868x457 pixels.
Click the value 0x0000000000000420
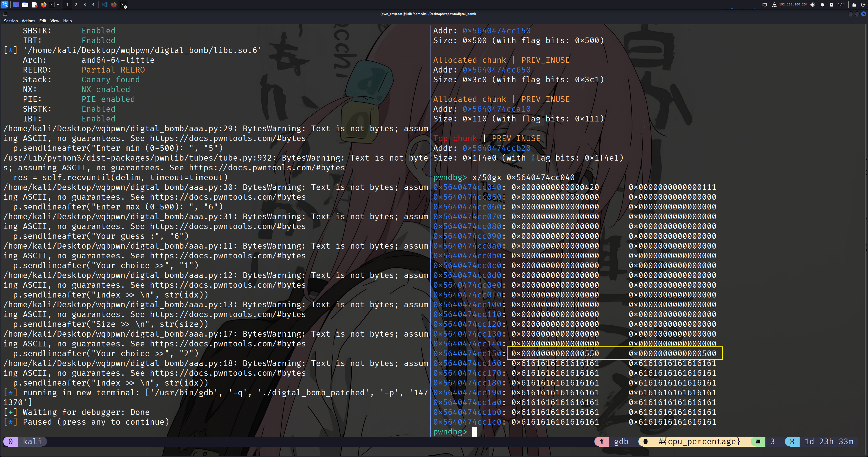555,187
